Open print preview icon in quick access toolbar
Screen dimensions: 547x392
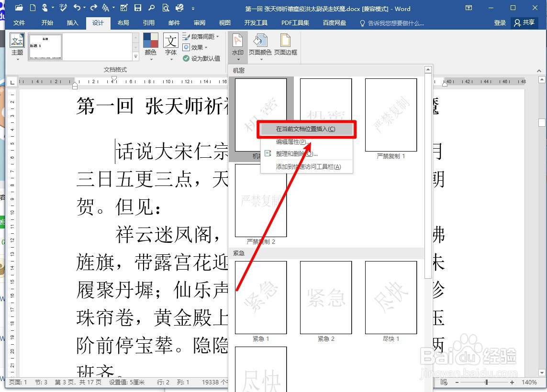click(x=166, y=7)
